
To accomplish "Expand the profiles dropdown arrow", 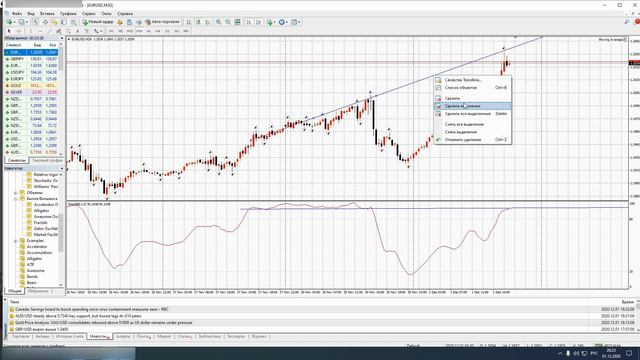I will (x=27, y=22).
